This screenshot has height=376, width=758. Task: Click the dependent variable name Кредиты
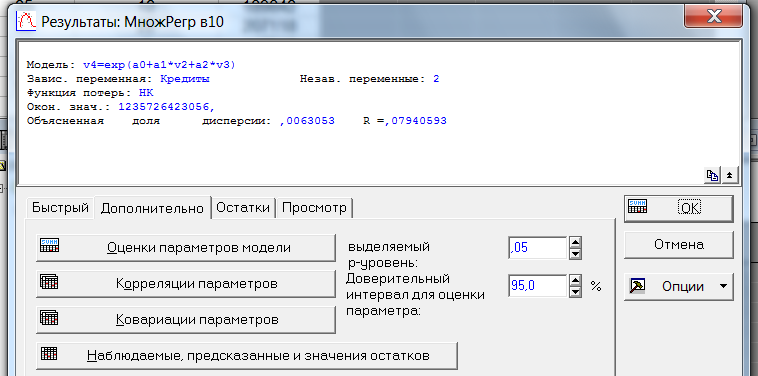(185, 79)
